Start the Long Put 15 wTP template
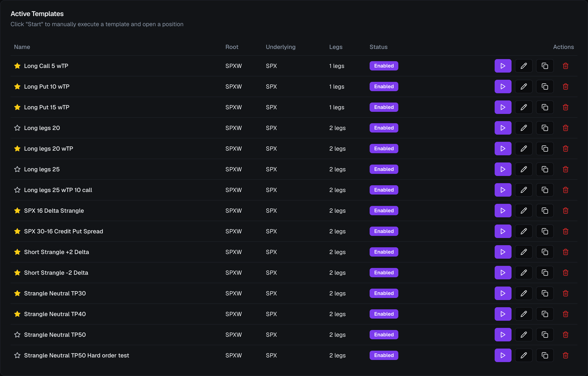Image resolution: width=588 pixels, height=376 pixels. coord(503,107)
